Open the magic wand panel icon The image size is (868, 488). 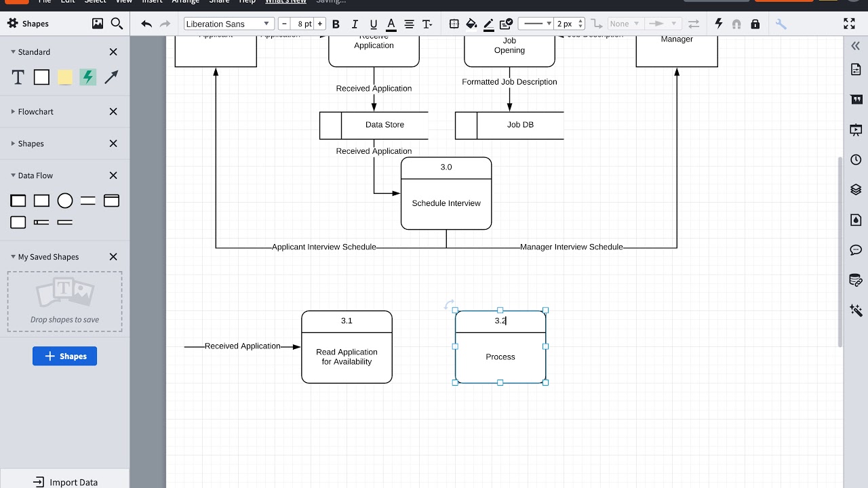856,310
